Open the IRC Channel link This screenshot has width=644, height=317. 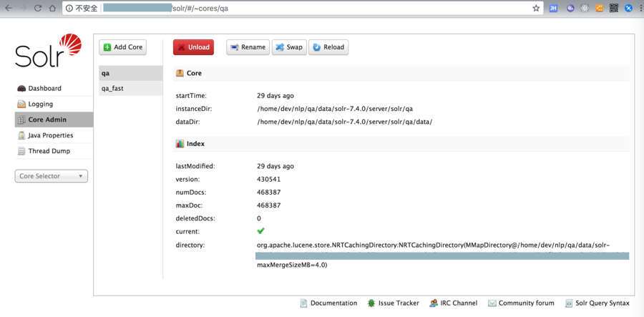click(x=454, y=303)
